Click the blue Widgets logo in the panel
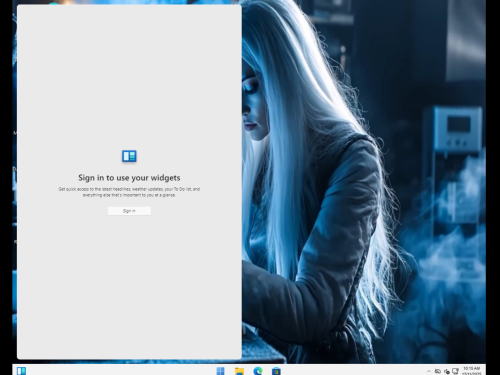The width and height of the screenshot is (500, 375). [129, 156]
